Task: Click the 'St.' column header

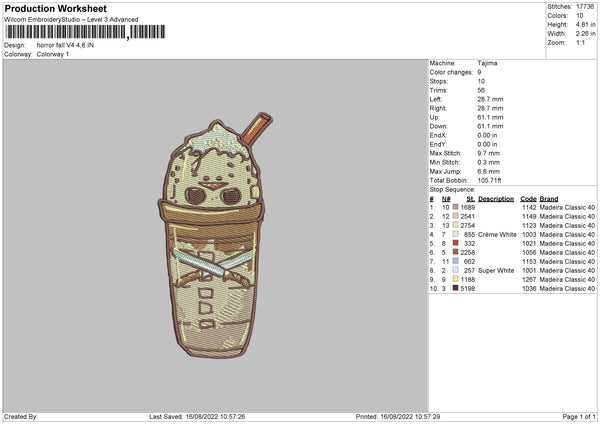Action: tap(471, 199)
